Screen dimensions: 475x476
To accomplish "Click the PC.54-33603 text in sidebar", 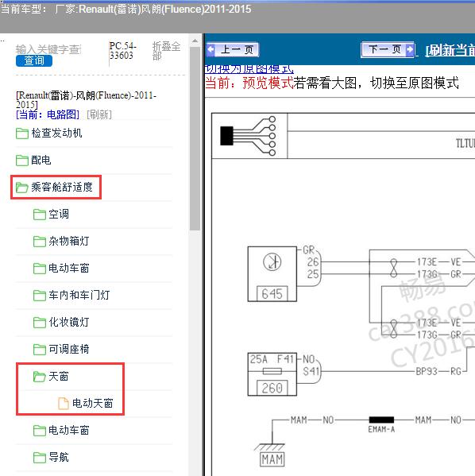I will (123, 51).
